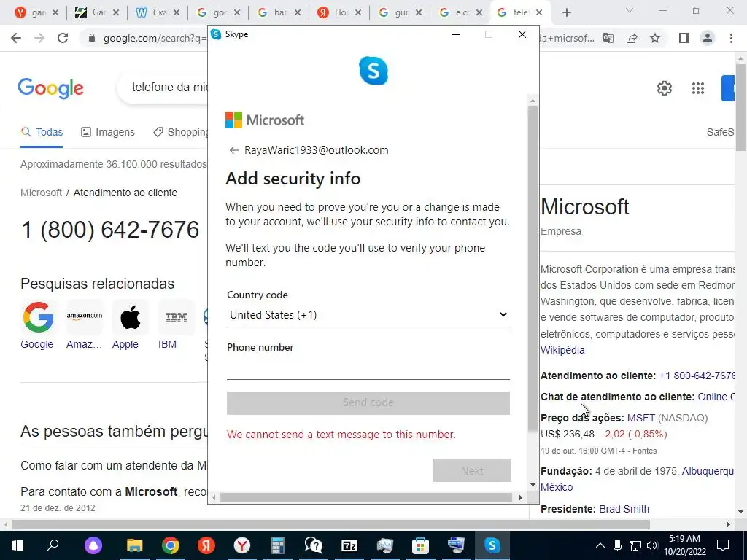Open File Explorer from taskbar

point(135,545)
